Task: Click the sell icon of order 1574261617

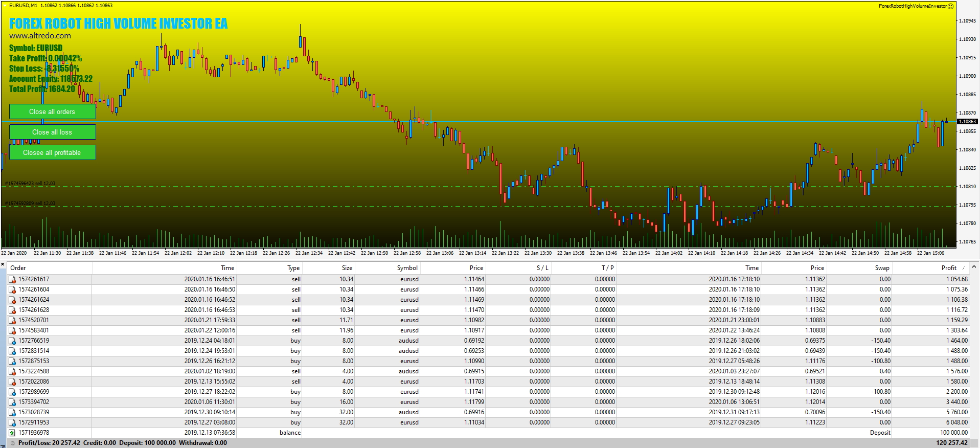Action: (12, 279)
